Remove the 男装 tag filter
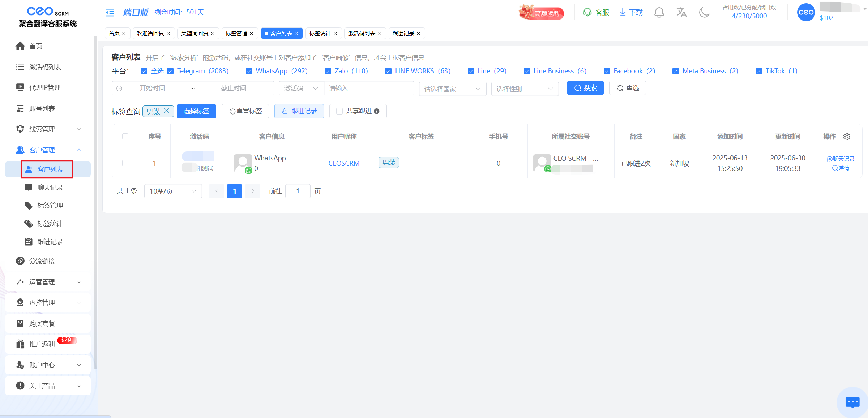Image resolution: width=868 pixels, height=418 pixels. (x=167, y=111)
